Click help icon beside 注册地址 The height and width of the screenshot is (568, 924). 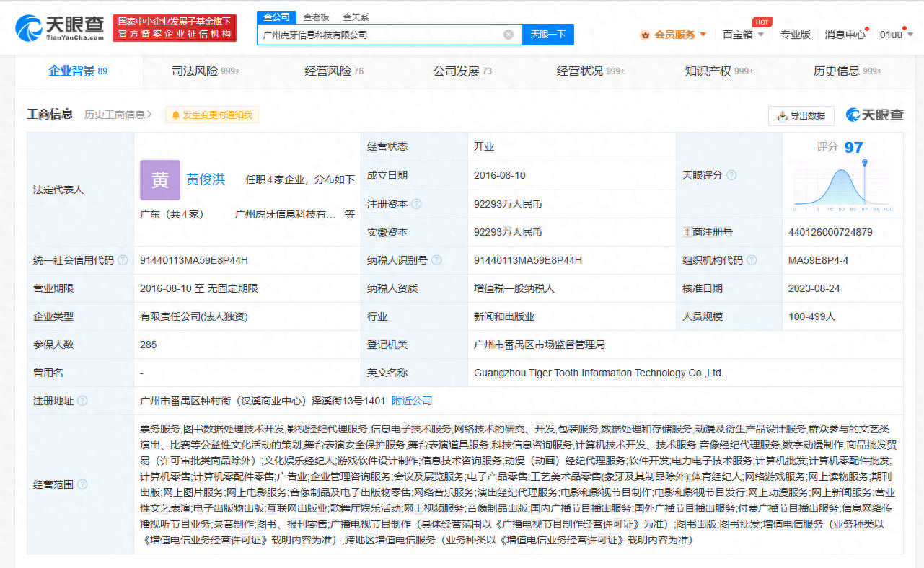pyautogui.click(x=82, y=401)
